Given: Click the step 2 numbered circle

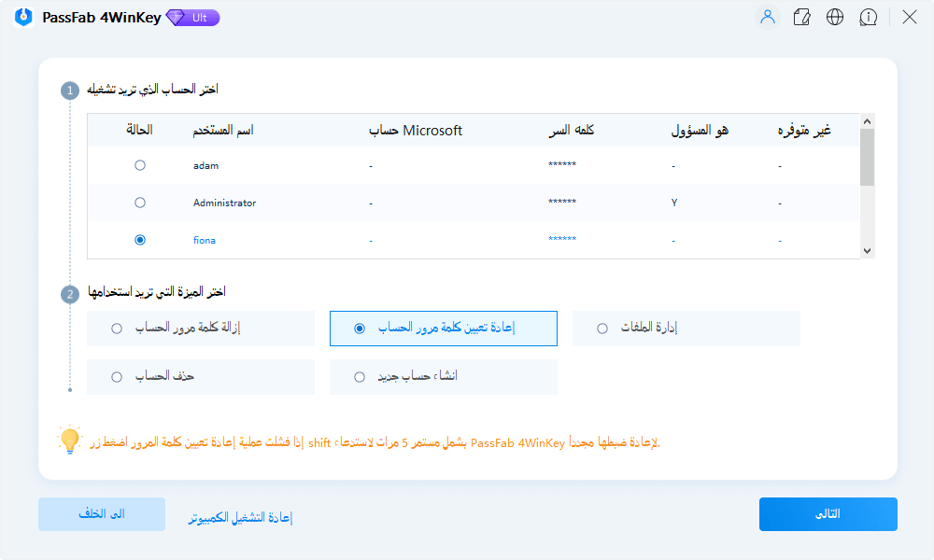Looking at the screenshot, I should click(69, 294).
